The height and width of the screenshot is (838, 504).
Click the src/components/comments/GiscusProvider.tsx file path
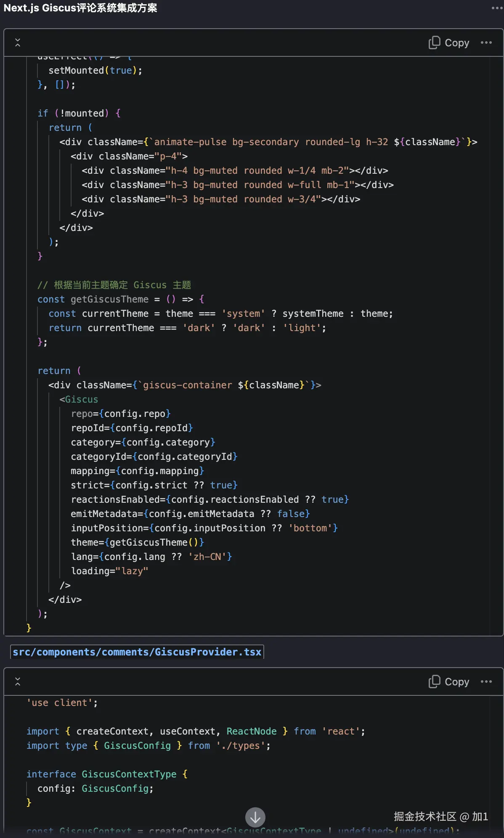[137, 652]
